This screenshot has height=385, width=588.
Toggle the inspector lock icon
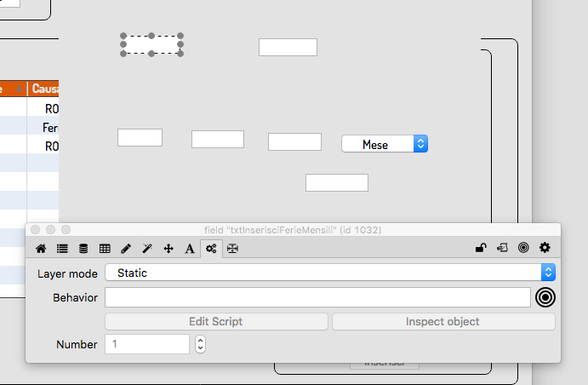click(x=481, y=248)
